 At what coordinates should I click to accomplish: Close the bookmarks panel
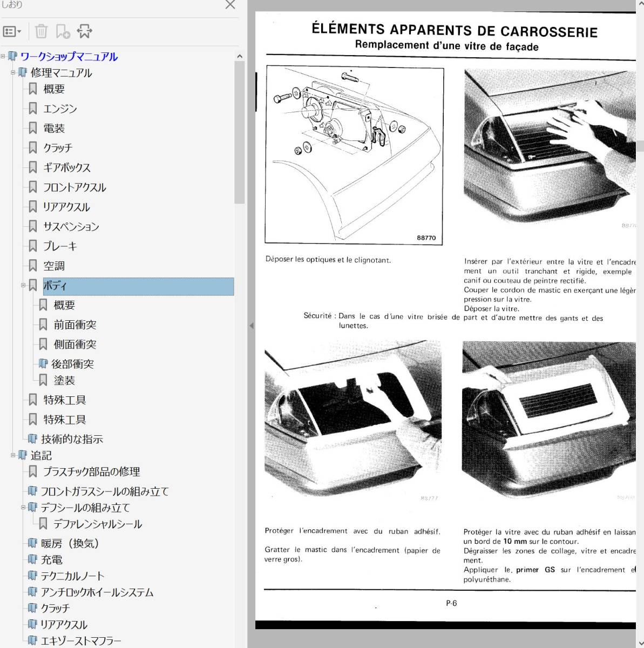pos(230,5)
